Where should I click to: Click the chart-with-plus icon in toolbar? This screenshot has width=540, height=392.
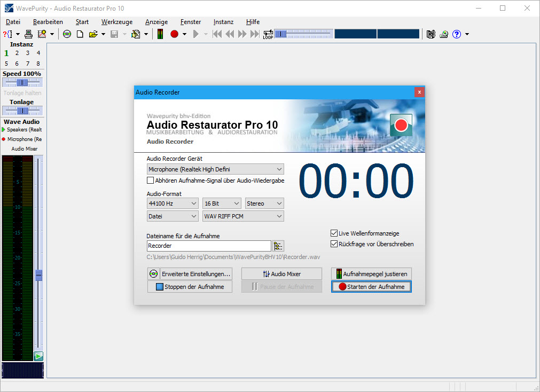point(42,34)
